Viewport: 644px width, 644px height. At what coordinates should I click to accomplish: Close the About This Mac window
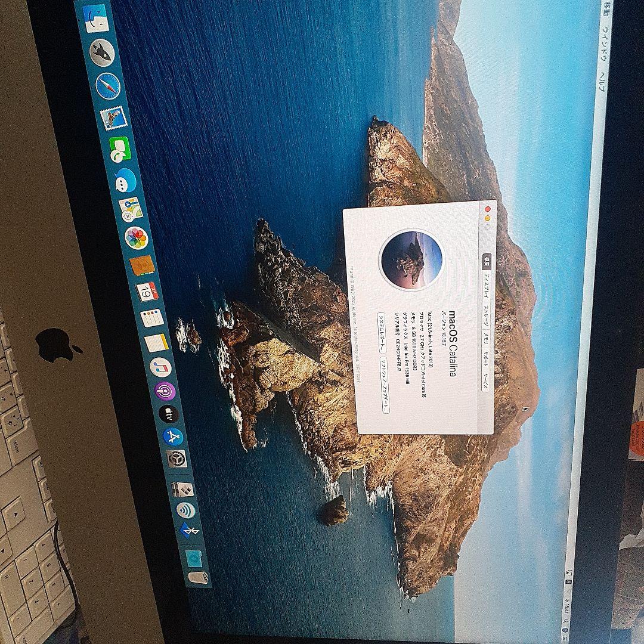488,208
